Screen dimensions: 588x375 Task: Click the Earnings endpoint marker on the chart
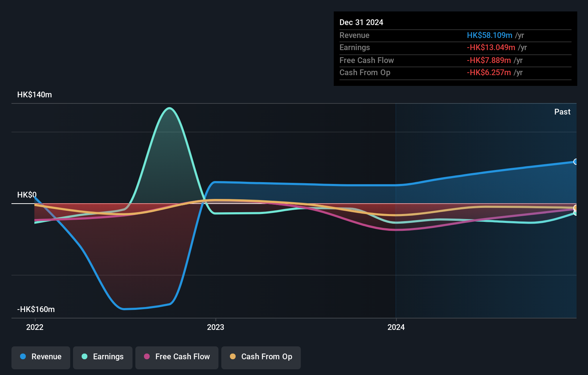(x=575, y=213)
